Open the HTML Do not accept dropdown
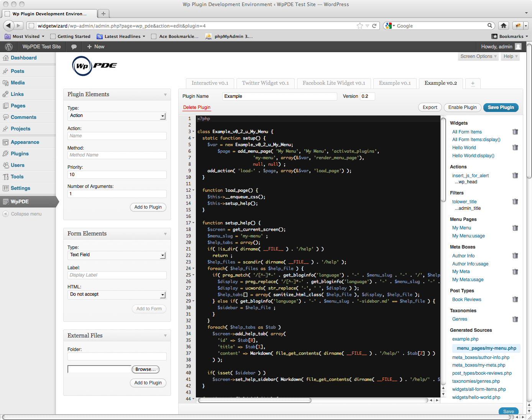Viewport: 532px width, 420px height. click(x=117, y=295)
